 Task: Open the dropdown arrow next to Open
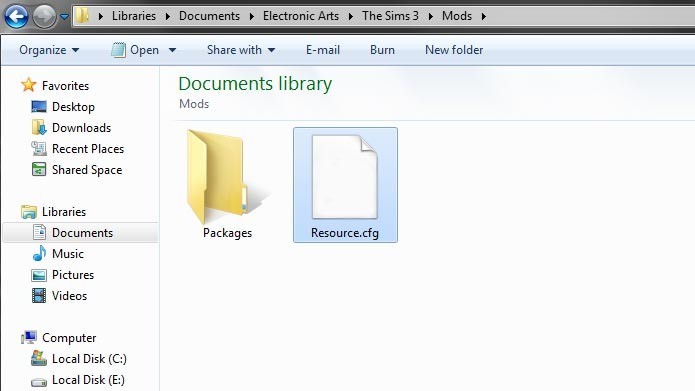(x=172, y=50)
